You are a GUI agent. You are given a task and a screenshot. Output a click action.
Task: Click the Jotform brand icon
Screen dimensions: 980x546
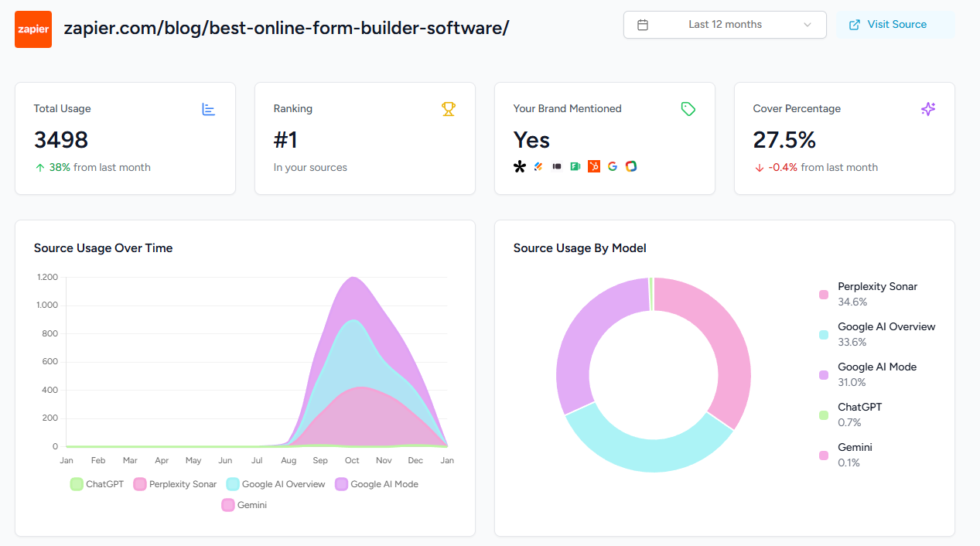coord(538,166)
